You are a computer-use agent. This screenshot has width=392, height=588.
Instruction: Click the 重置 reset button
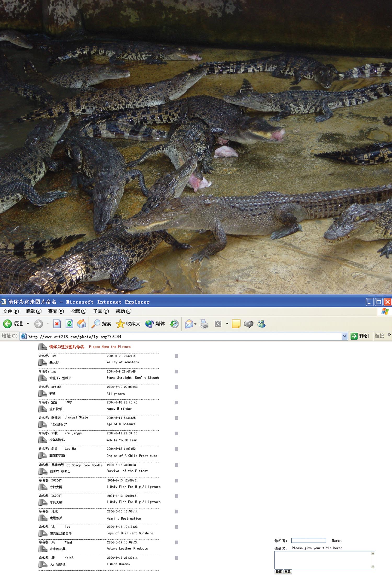click(x=288, y=572)
